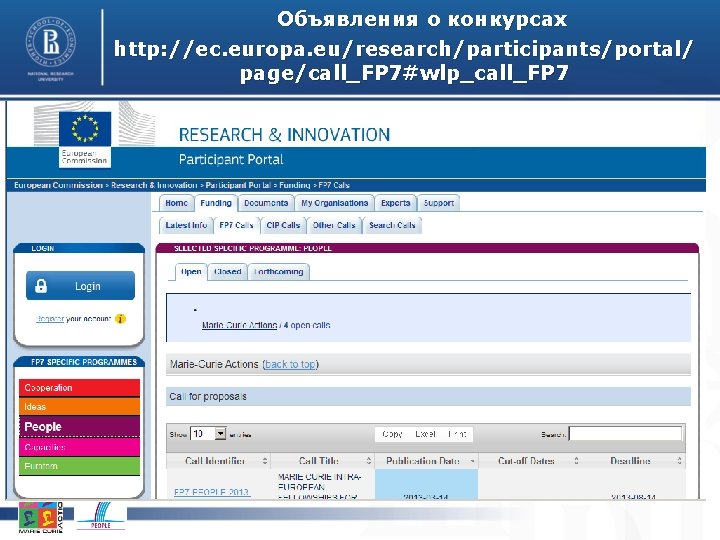
Task: Open the Marie Curie Actions link
Action: (x=239, y=325)
